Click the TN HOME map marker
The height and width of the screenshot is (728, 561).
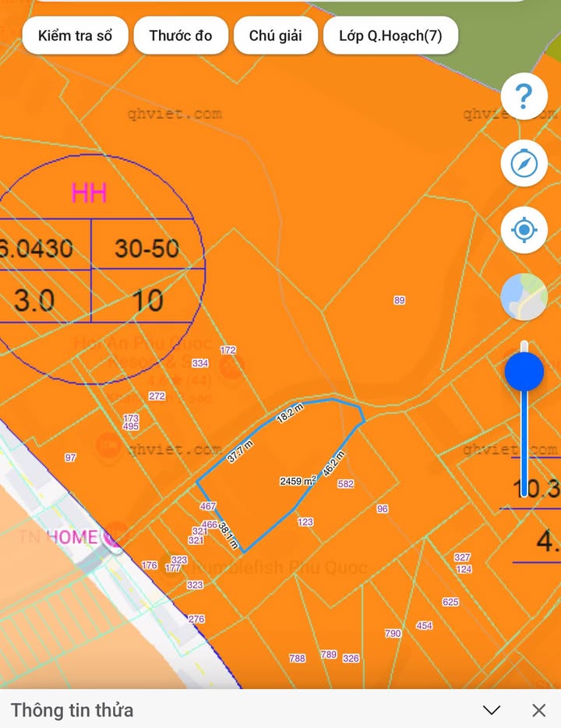pyautogui.click(x=115, y=536)
